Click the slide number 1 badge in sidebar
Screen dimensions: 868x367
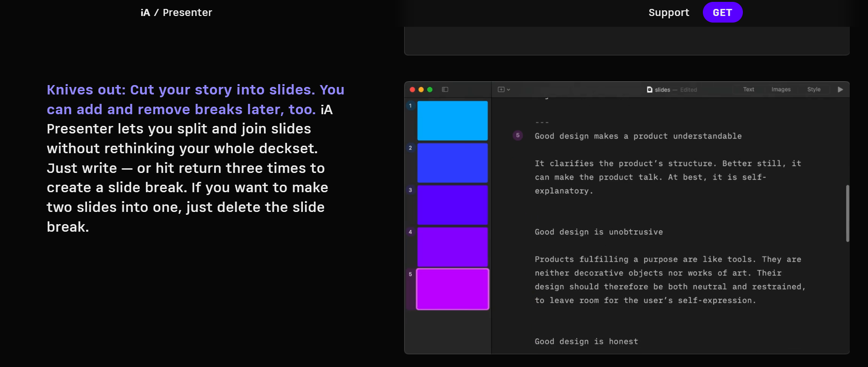tap(410, 106)
